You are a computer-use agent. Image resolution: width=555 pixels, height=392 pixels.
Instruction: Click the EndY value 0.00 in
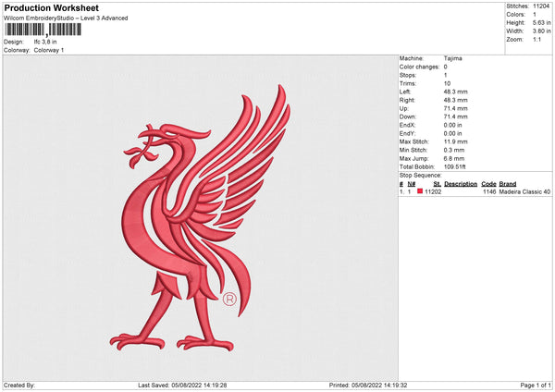click(x=452, y=133)
